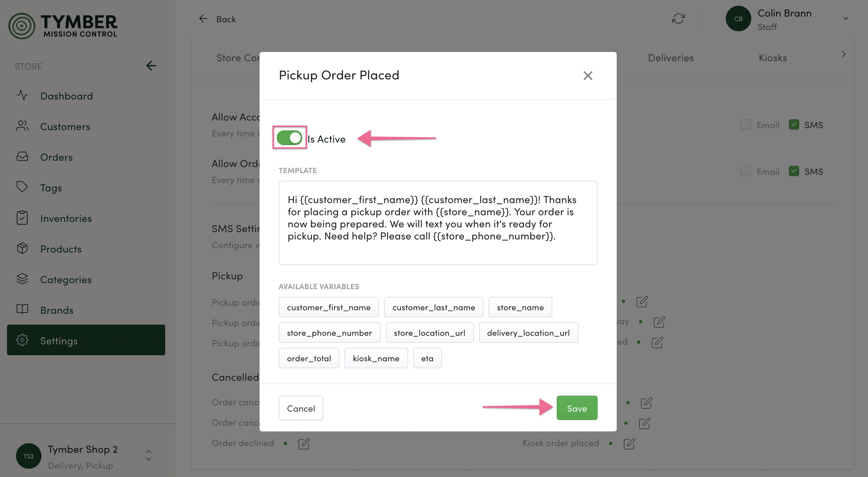Close the Pickup Order Placed dialog

[x=588, y=76]
